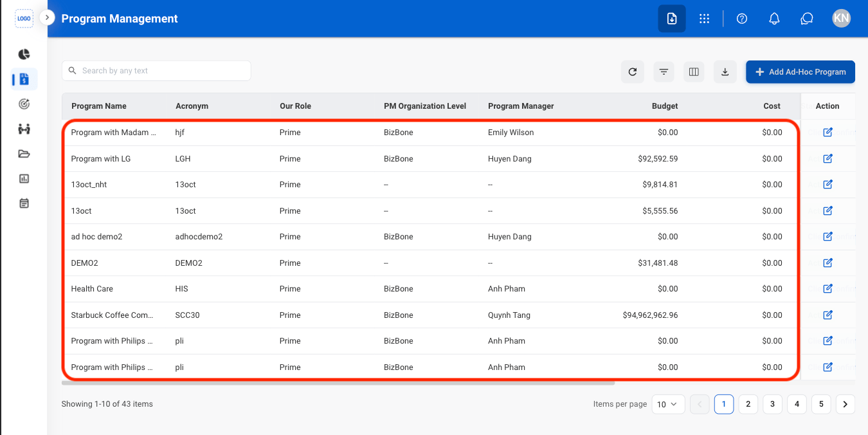Screen dimensions: 868x435
Task: Sort by Acronym column header
Action: pos(192,106)
